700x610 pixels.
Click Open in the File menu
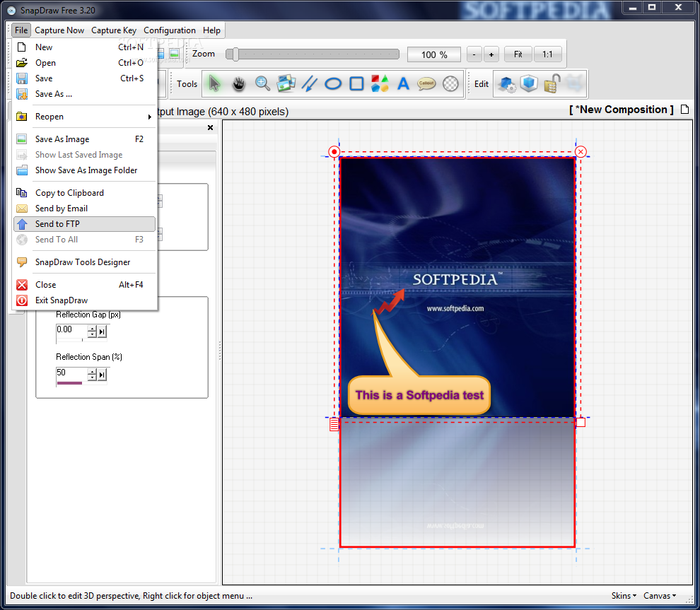(85, 63)
